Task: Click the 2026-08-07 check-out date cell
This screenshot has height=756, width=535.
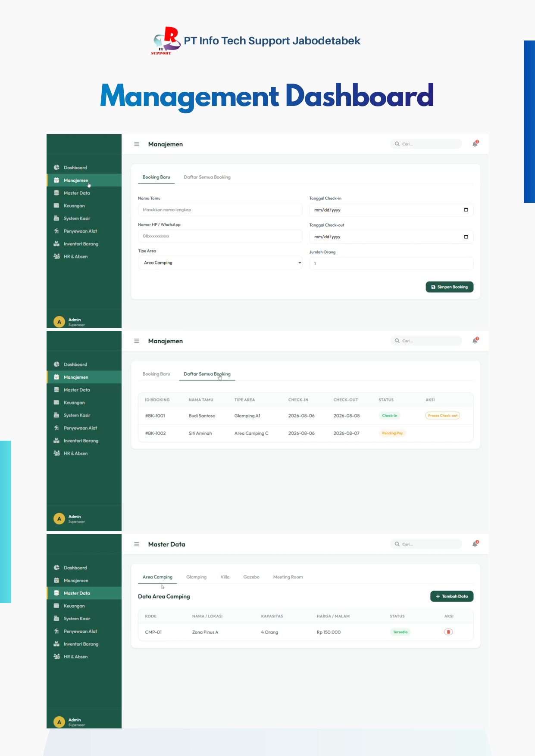Action: point(347,433)
